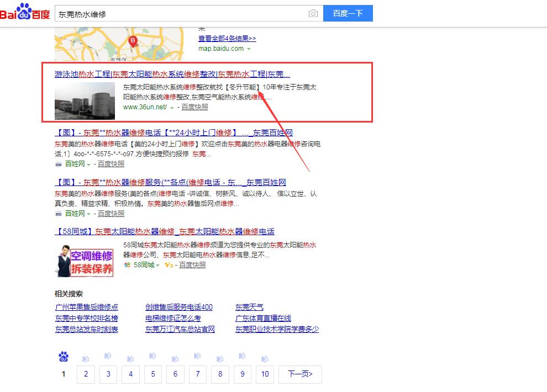Click the paw icon above page 5

tap(152, 358)
